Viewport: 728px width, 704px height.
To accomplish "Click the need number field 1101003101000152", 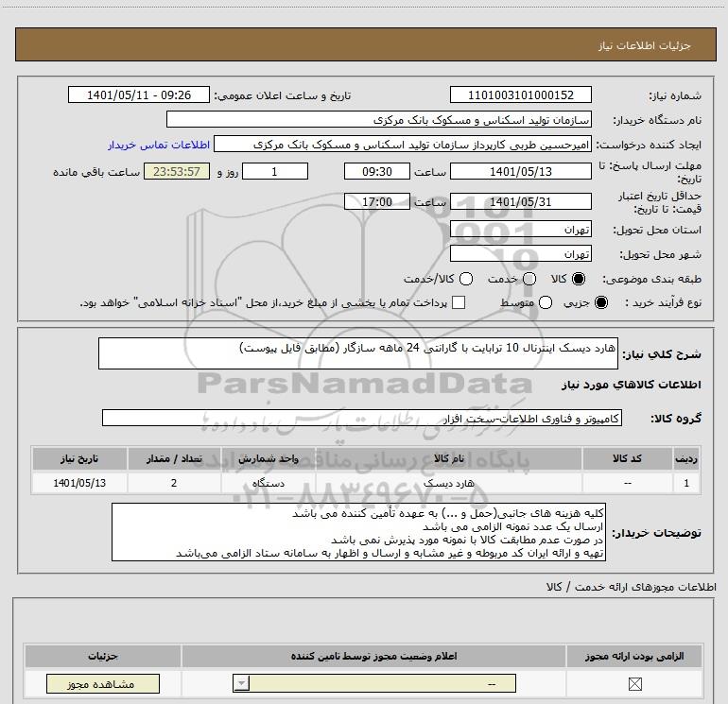I will 520,94.
